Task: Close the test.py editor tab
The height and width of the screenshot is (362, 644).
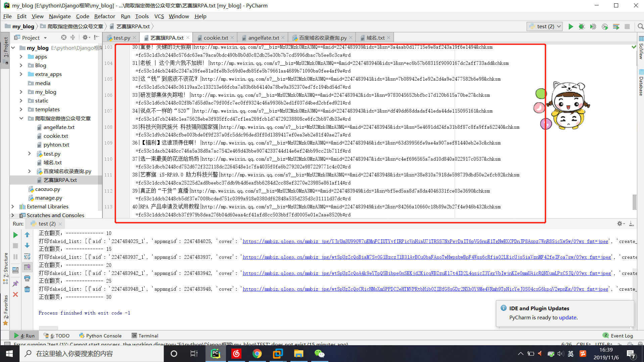Action: click(135, 38)
